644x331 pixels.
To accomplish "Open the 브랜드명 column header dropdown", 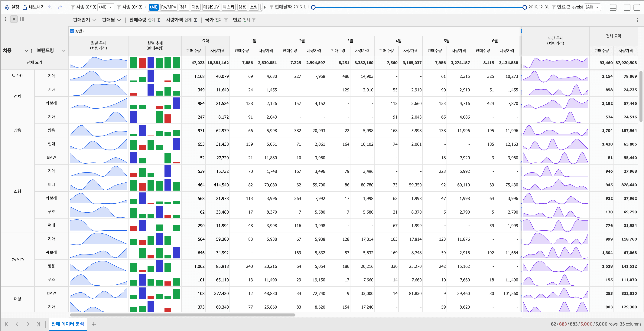I will [x=64, y=51].
